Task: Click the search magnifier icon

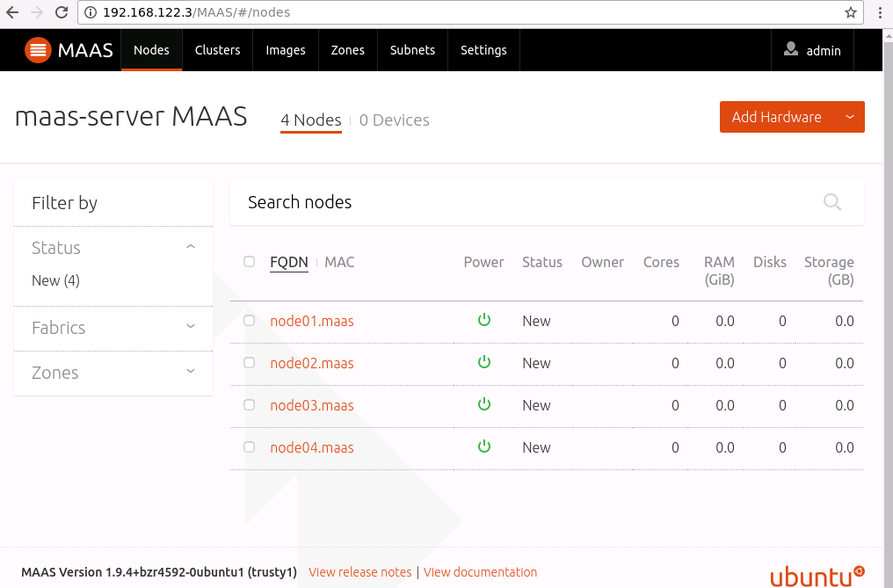Action: coord(832,201)
